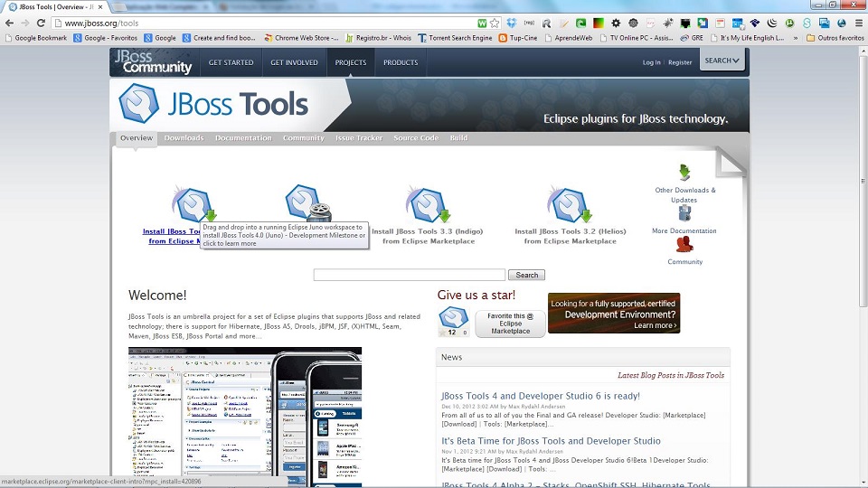
Task: Click the JBoss Community logo
Action: click(154, 62)
